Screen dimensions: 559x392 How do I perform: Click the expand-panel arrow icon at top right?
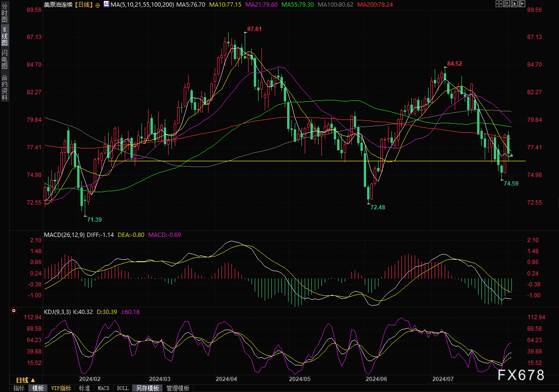tap(523, 5)
